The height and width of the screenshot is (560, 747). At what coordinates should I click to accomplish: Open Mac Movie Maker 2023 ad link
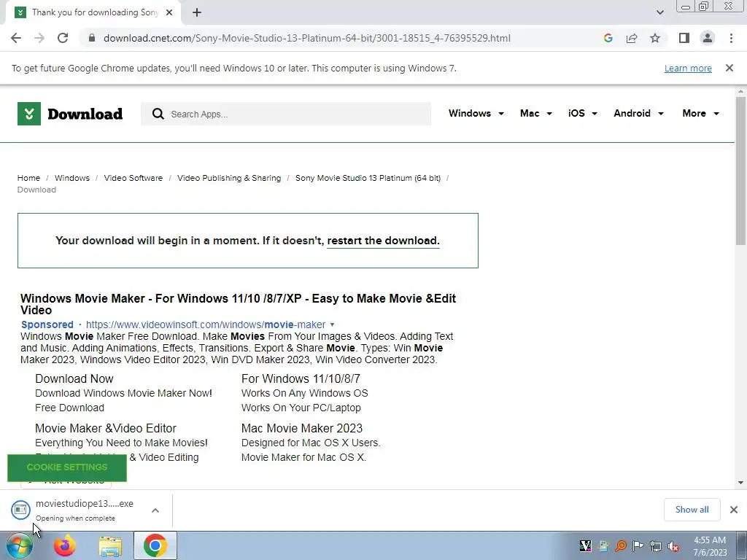(302, 428)
